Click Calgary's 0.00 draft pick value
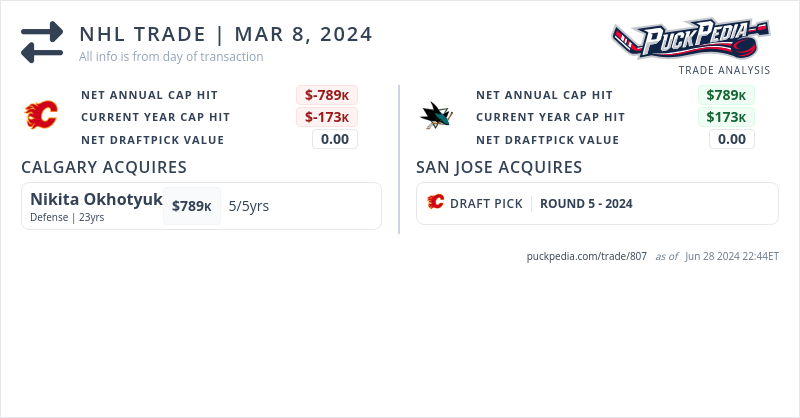Screen dimensions: 800x418 (335, 139)
